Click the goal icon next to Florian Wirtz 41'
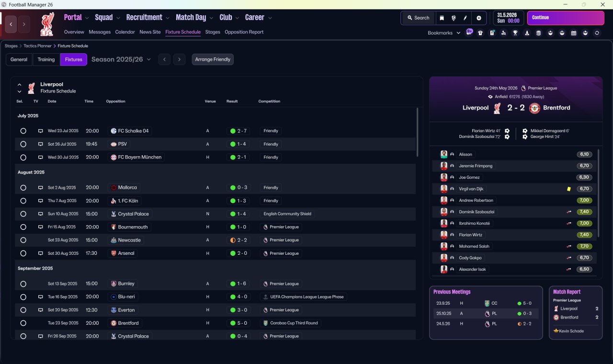The width and height of the screenshot is (613, 364). point(507,131)
